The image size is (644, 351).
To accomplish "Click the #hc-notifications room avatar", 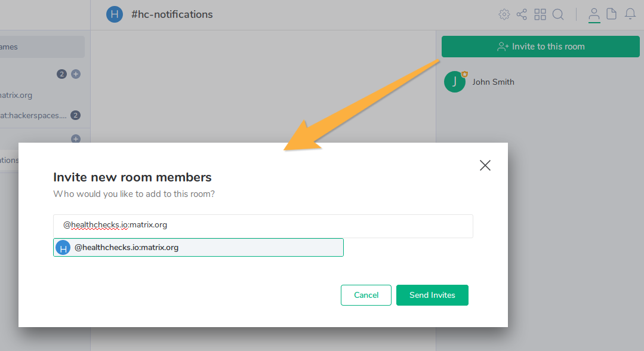I will (115, 14).
